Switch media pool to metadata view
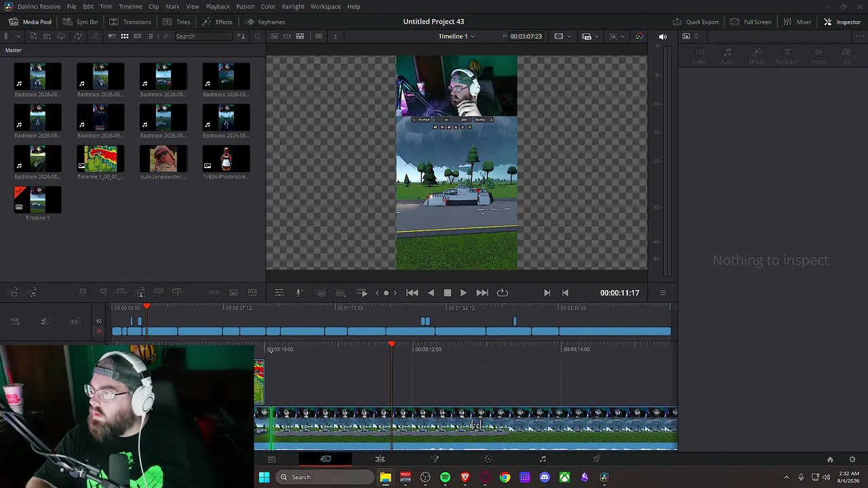The height and width of the screenshot is (488, 868). point(112,36)
